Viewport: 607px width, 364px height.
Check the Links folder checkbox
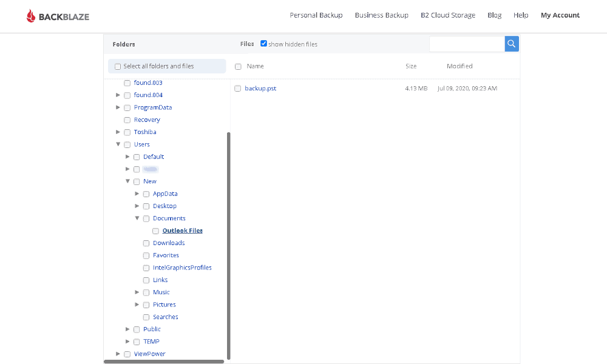[x=146, y=280]
